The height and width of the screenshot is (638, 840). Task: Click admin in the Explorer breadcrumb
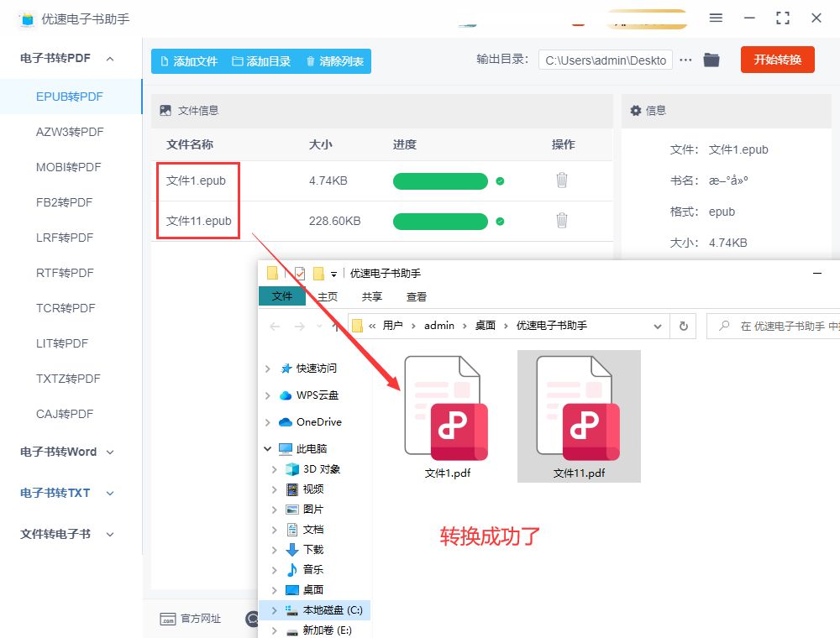click(439, 326)
